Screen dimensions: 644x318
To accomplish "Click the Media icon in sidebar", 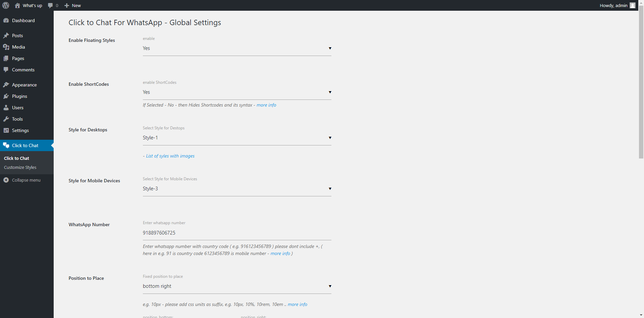I will 6,47.
